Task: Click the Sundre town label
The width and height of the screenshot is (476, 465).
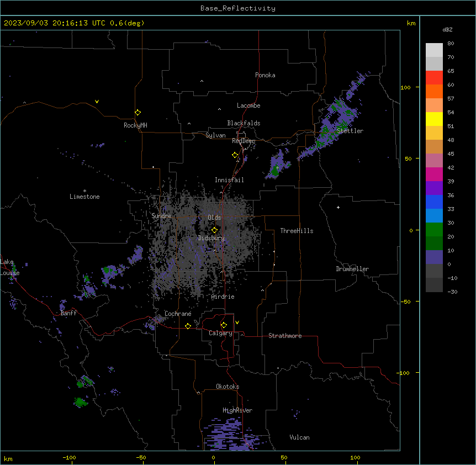Action: (x=161, y=216)
